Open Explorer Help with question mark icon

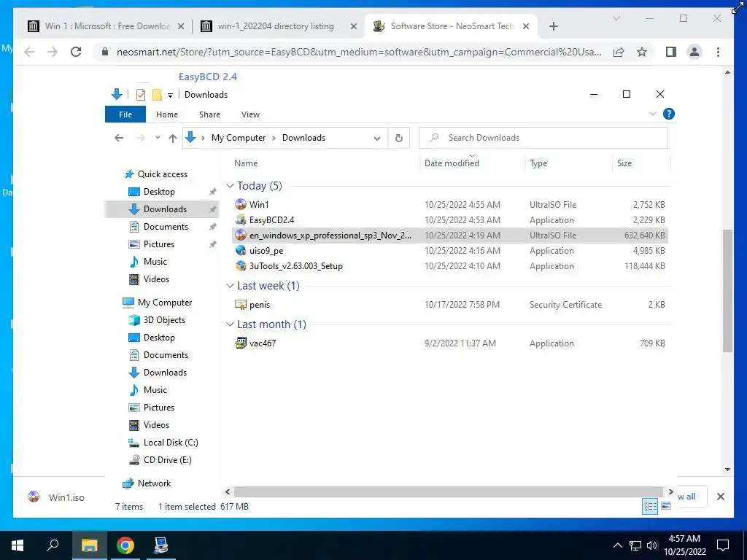tap(668, 114)
